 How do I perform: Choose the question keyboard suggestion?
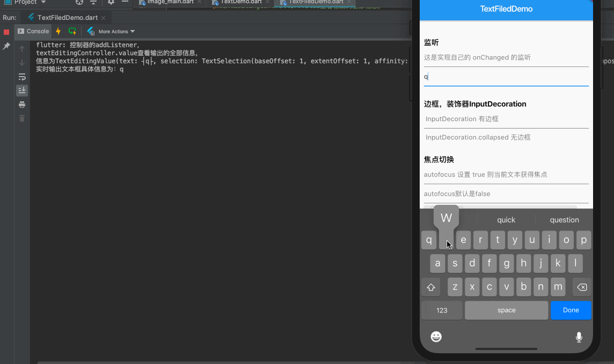[564, 220]
